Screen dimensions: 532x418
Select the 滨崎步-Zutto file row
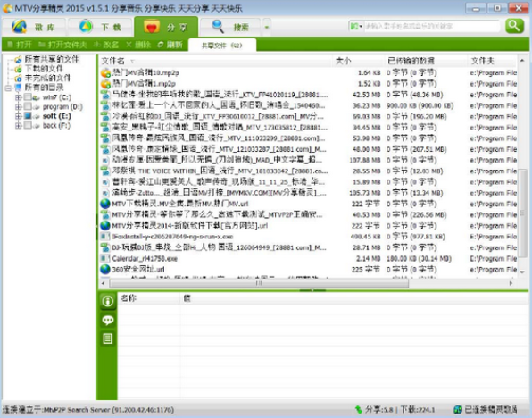(x=308, y=193)
